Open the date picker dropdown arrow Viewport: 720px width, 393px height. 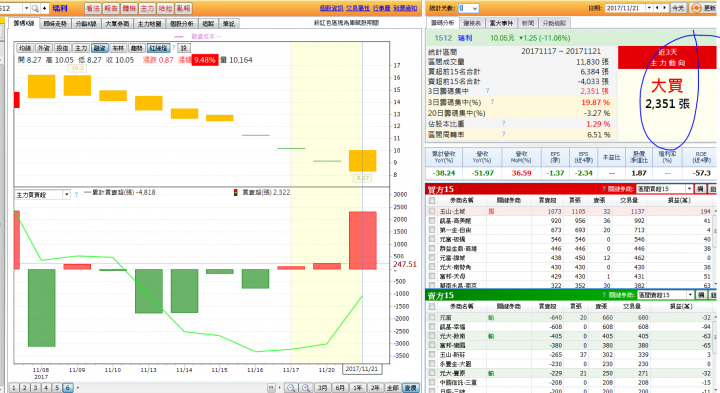649,8
